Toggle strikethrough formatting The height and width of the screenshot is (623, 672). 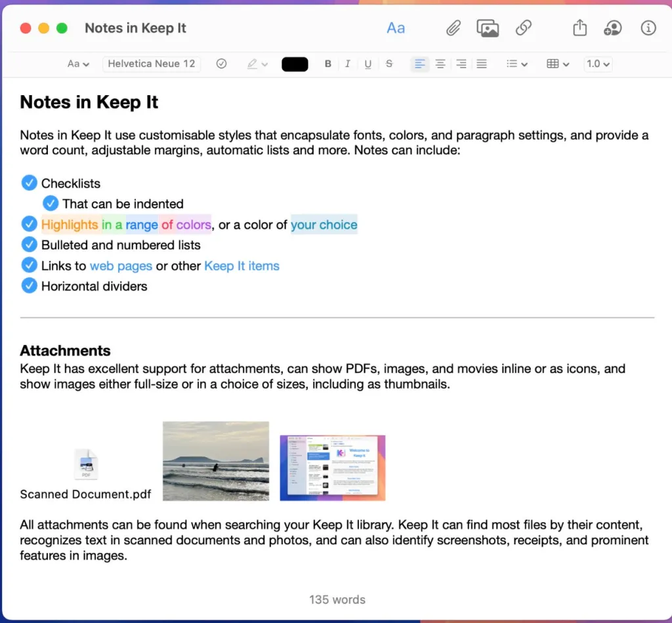389,64
